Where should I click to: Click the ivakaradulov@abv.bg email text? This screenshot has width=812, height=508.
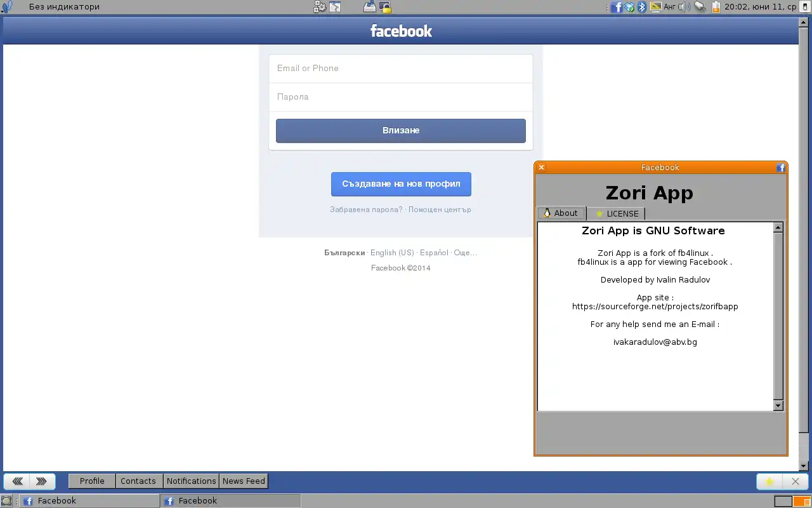click(655, 342)
